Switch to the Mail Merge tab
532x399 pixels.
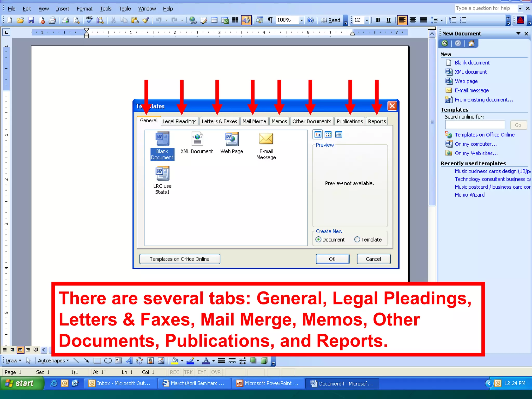pos(254,121)
